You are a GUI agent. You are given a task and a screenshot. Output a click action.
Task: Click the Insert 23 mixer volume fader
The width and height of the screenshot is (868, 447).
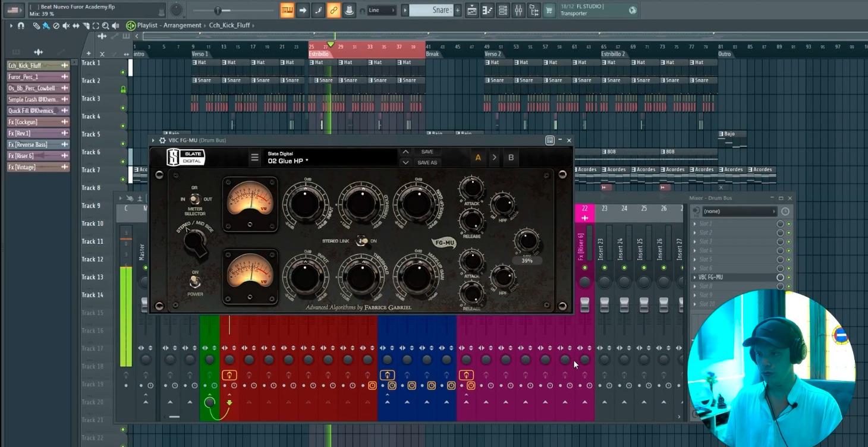[605, 305]
